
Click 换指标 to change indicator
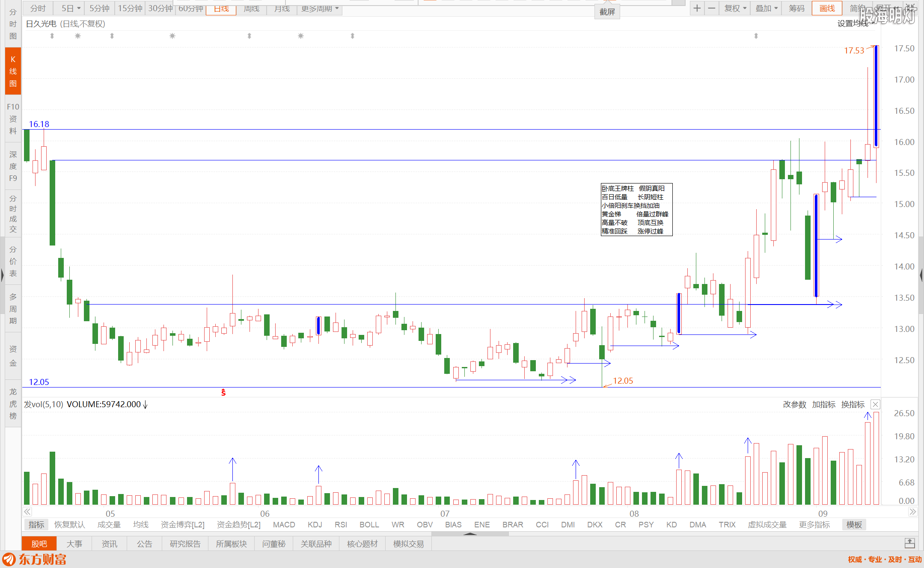tap(853, 405)
